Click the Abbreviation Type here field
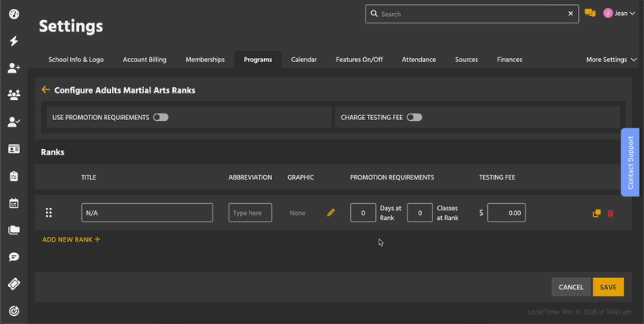 (x=250, y=213)
